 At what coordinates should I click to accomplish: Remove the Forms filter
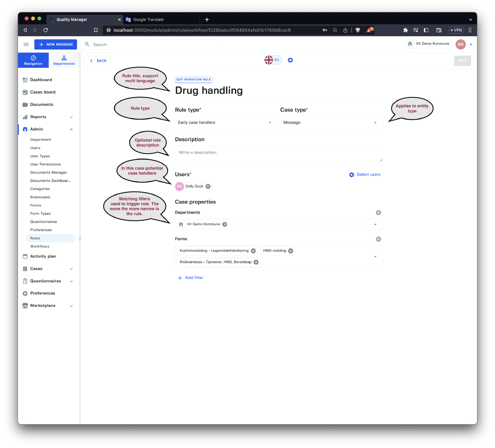(x=378, y=239)
